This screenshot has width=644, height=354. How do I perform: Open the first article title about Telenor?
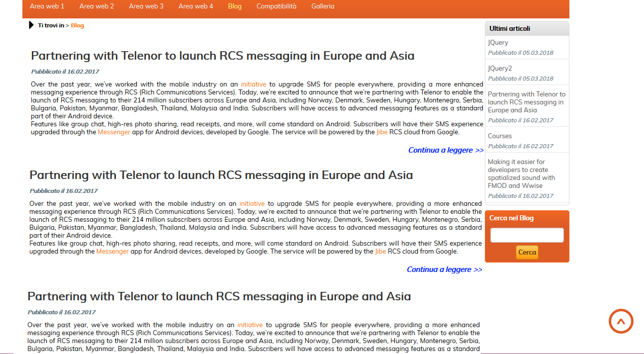click(223, 56)
